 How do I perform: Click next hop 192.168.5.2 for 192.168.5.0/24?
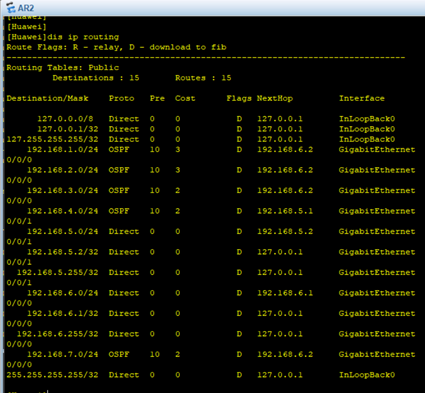tap(285, 232)
